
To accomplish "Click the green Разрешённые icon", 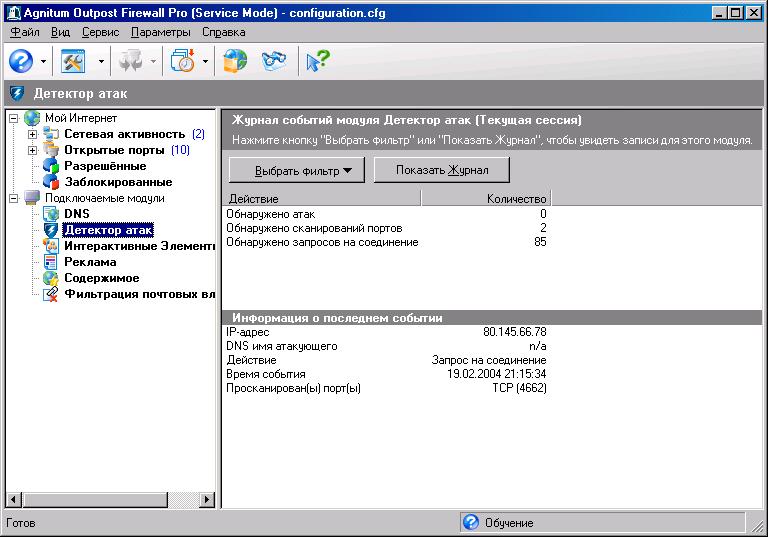I will 50,166.
